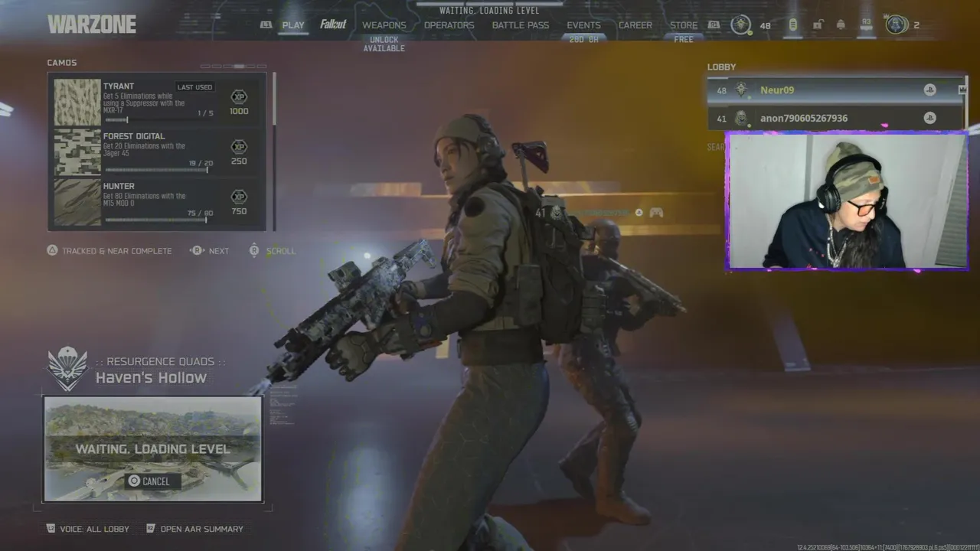Select the HUNTER camo thumbnail
The width and height of the screenshot is (980, 551).
pos(77,203)
